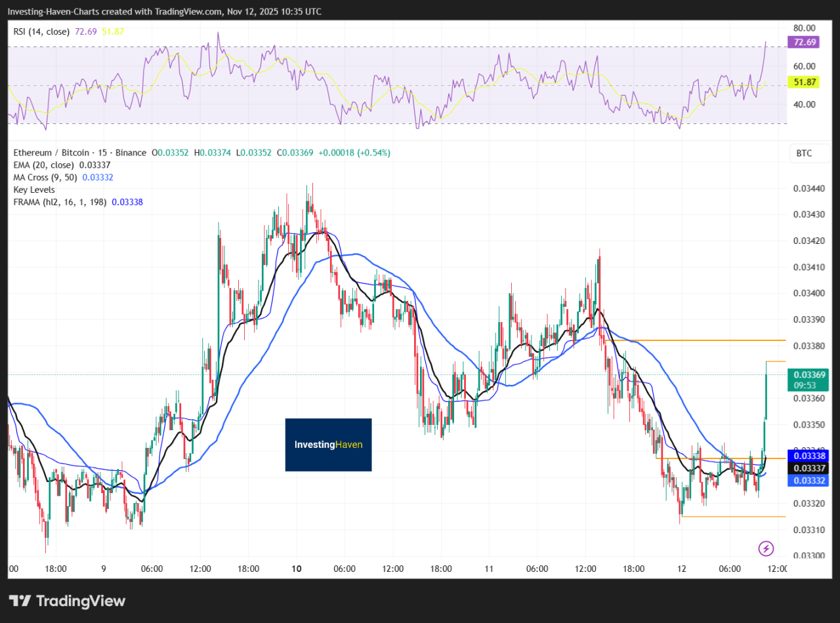This screenshot has height=623, width=840.
Task: Click the green 0.03369 current price tag
Action: pos(808,379)
